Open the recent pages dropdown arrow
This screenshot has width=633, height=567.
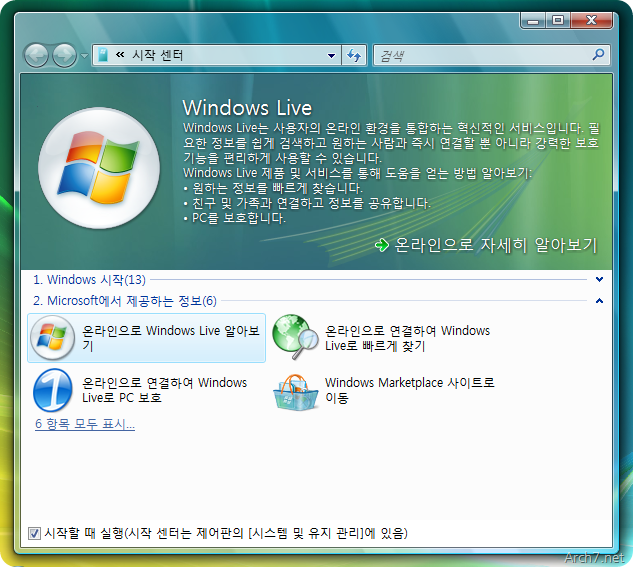84,56
